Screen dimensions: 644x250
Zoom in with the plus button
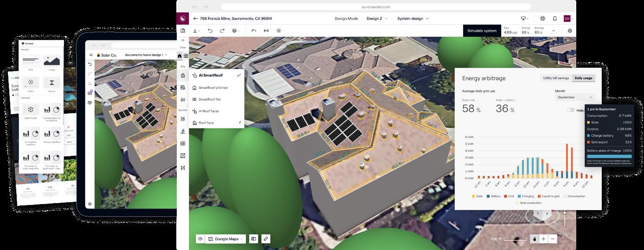[x=543, y=239]
